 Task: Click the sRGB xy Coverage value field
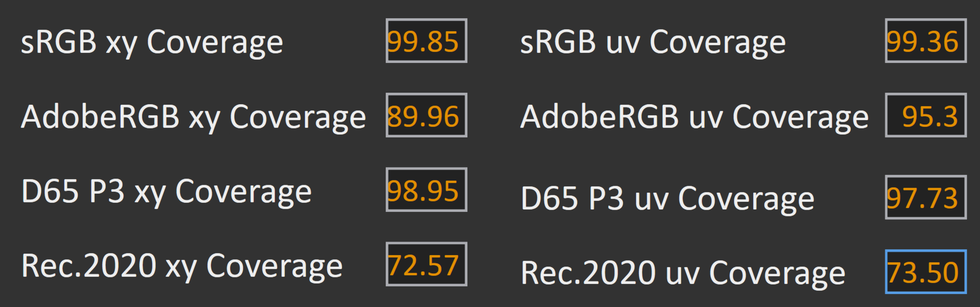(x=426, y=41)
